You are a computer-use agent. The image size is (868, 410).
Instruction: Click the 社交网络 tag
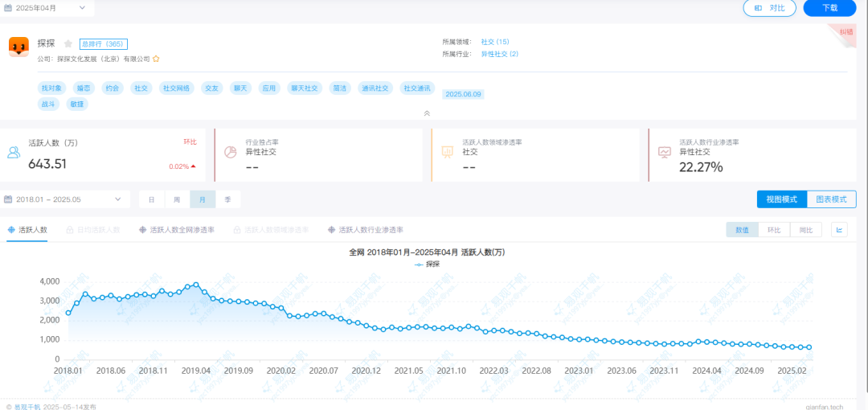click(x=176, y=88)
